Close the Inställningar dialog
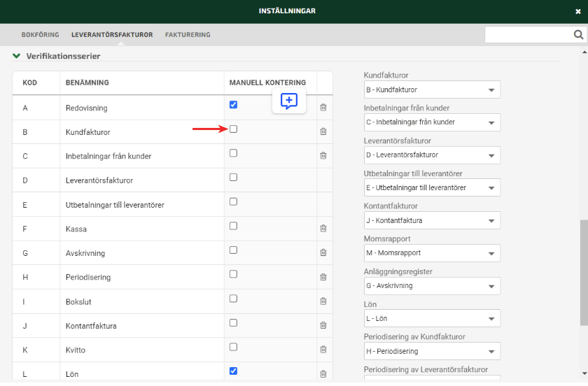588x386 pixels. pyautogui.click(x=577, y=11)
